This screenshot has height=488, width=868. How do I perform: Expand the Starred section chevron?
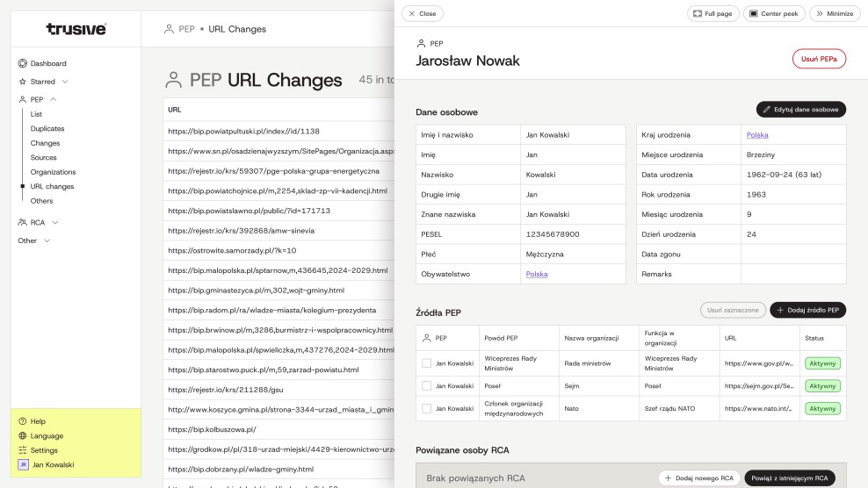(64, 82)
